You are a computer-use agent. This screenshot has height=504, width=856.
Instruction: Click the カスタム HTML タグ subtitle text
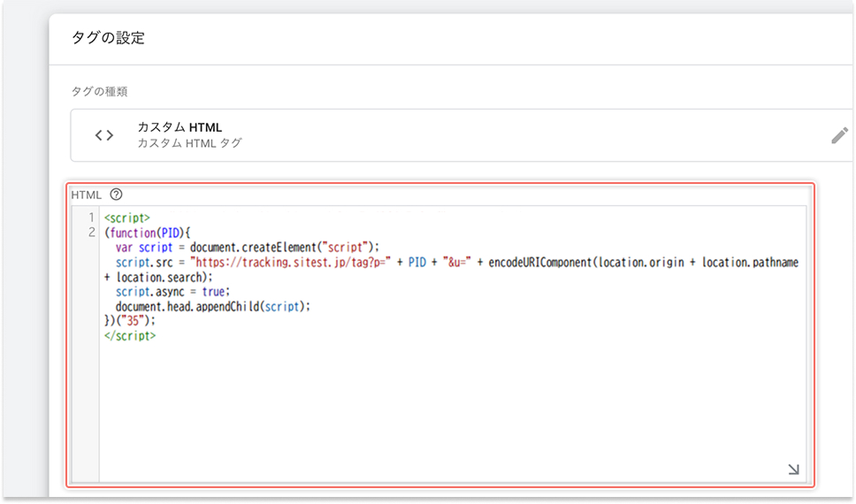[x=189, y=143]
